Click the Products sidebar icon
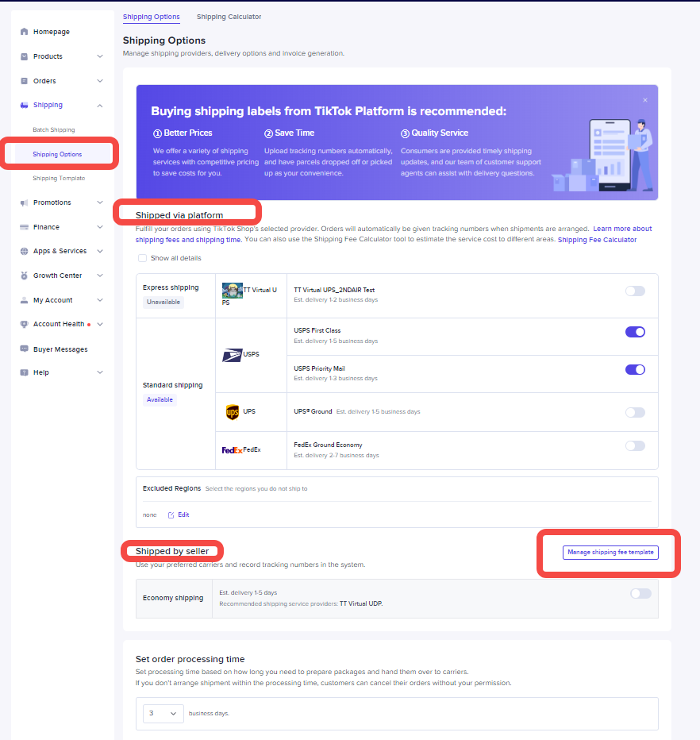This screenshot has height=740, width=700. [x=24, y=56]
